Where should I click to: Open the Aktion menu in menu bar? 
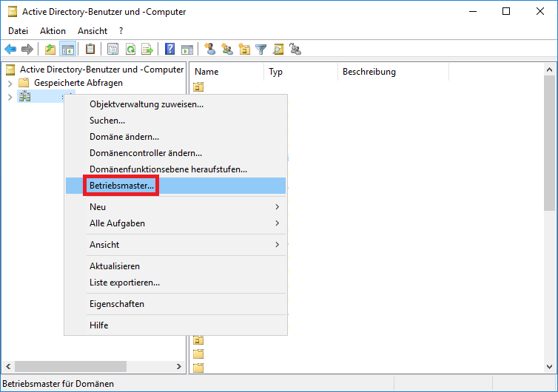click(53, 31)
